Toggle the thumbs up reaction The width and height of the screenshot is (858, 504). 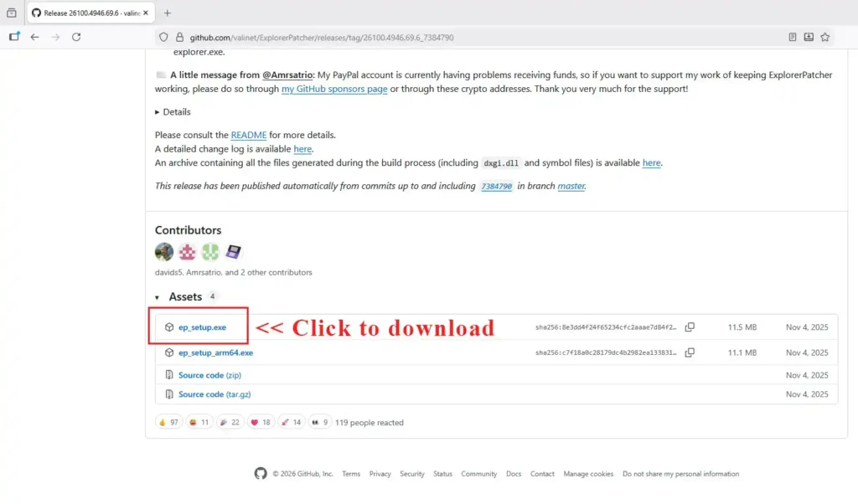point(169,423)
